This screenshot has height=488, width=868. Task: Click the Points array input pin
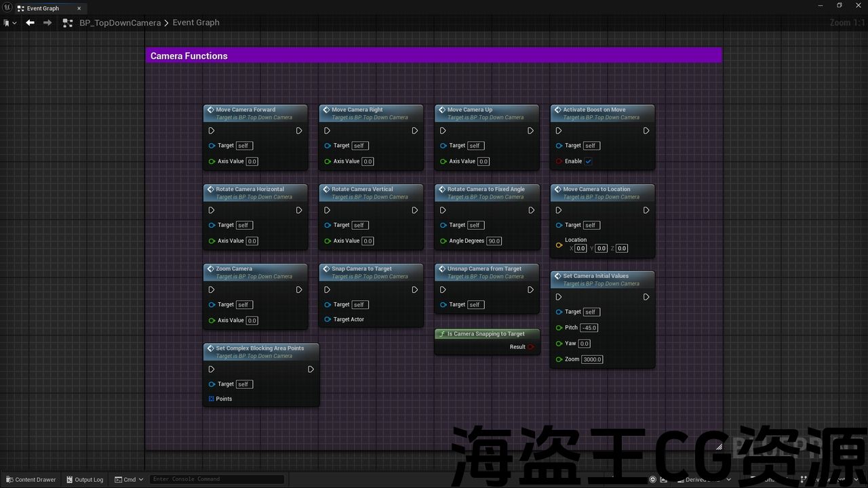point(212,399)
